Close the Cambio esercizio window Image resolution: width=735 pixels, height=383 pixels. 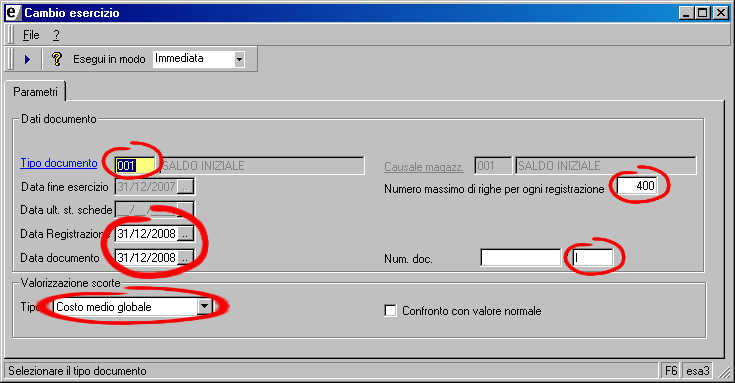pos(720,13)
